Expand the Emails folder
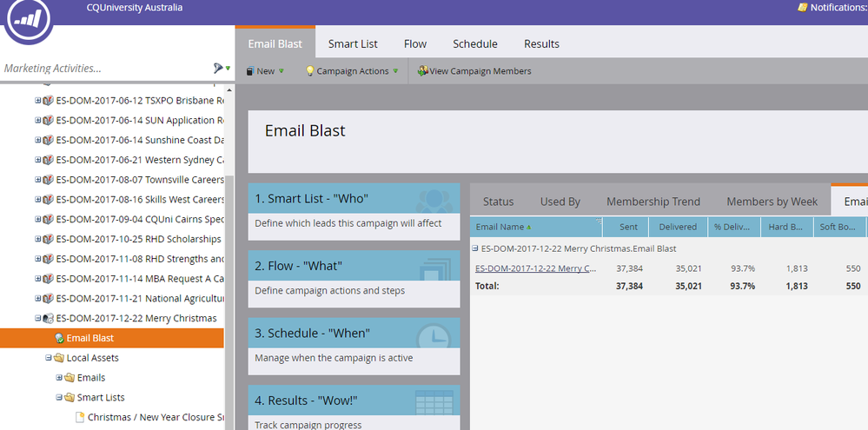The width and height of the screenshot is (868, 430). coord(59,378)
